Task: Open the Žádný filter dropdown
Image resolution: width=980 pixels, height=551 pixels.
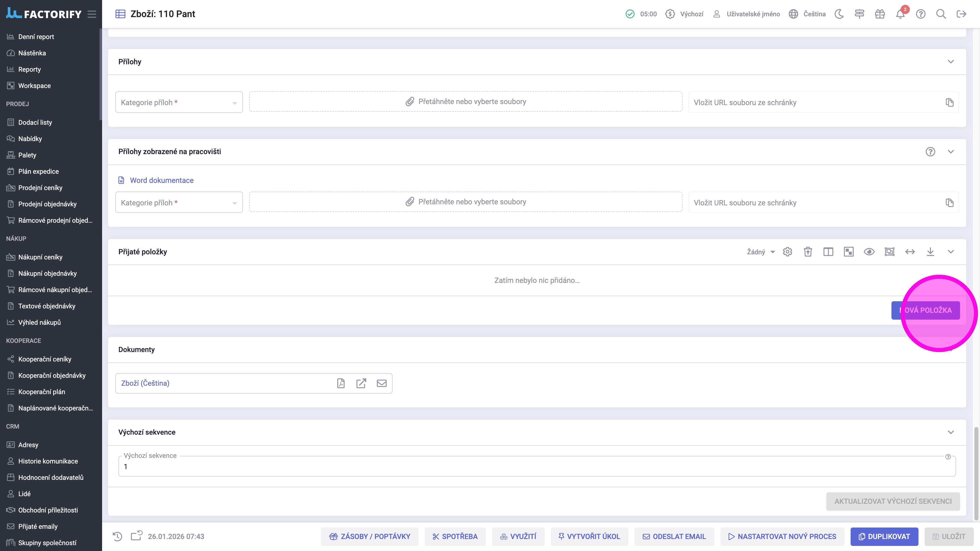Action: tap(761, 252)
